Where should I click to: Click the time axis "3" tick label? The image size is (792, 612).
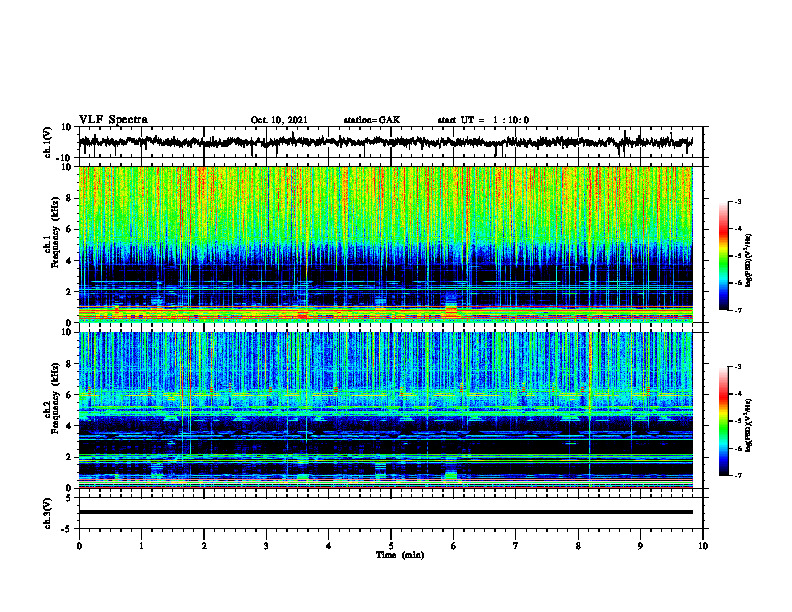point(266,546)
